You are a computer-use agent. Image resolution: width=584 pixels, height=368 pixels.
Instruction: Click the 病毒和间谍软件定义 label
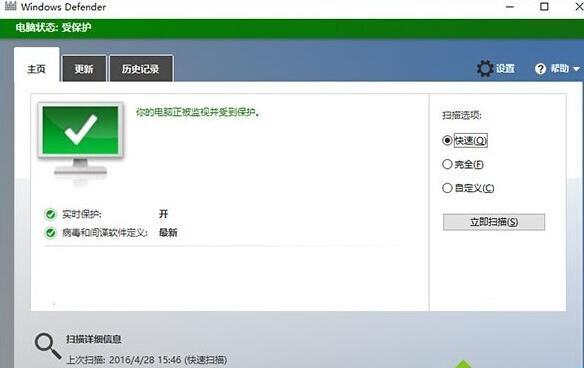[x=105, y=233]
